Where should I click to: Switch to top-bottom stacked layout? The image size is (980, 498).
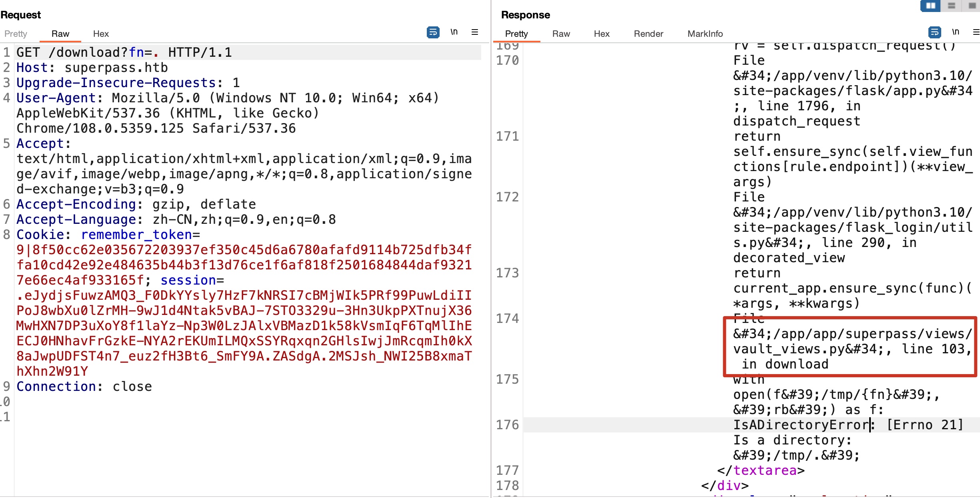pyautogui.click(x=952, y=6)
